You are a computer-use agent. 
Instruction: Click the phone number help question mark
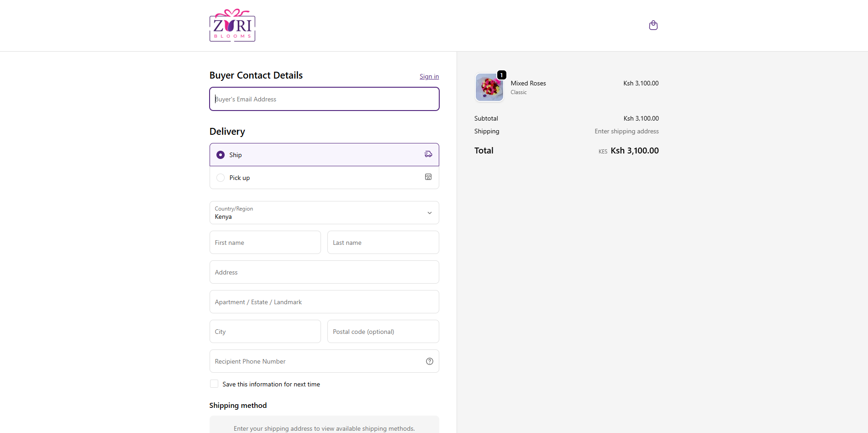coord(429,361)
